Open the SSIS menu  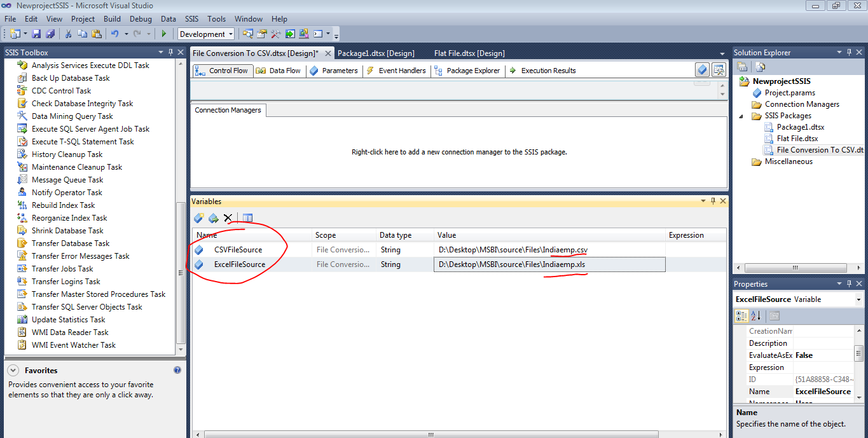pos(191,19)
